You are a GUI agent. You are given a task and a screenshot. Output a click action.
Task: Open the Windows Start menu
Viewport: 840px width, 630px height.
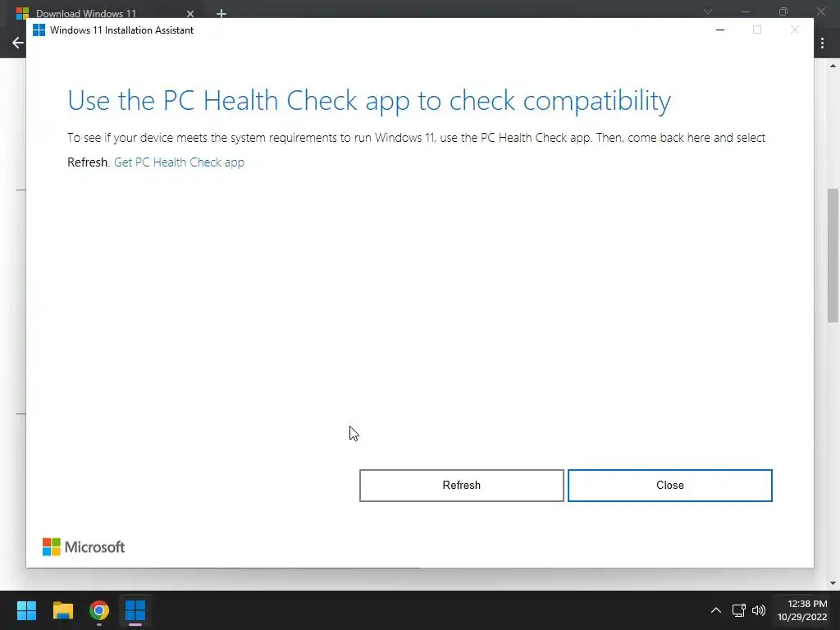(x=26, y=610)
